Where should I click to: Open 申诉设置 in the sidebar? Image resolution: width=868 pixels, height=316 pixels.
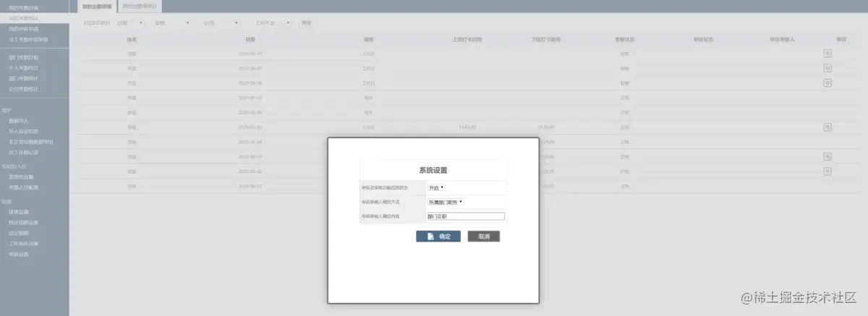coord(19,255)
